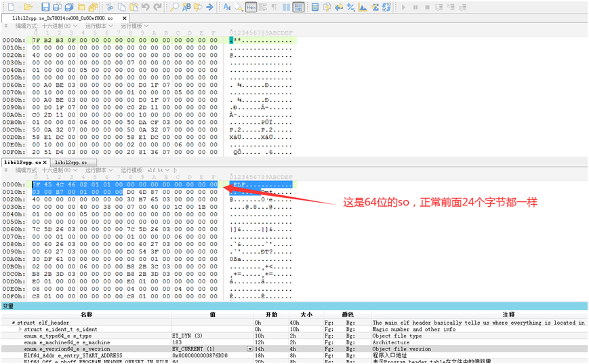The height and width of the screenshot is (364, 589).
Task: Click the Close File folder icon
Action: click(x=81, y=7)
